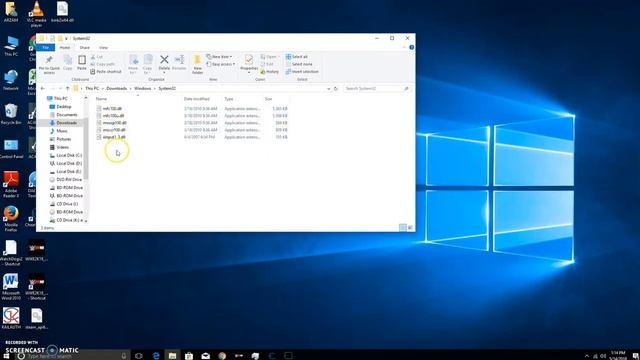This screenshot has width=640, height=360.
Task: Go up one folder level arrow
Action: [x=67, y=89]
